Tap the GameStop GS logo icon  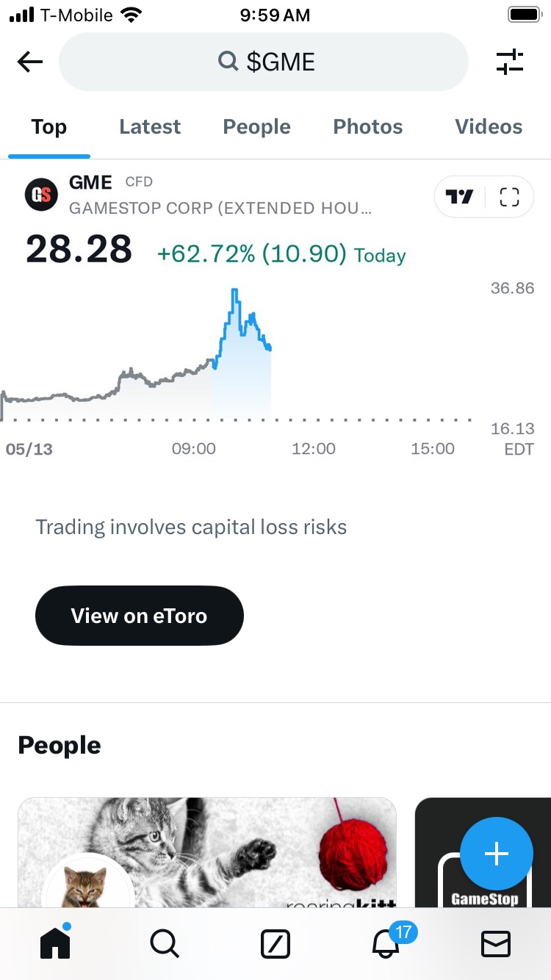[41, 195]
